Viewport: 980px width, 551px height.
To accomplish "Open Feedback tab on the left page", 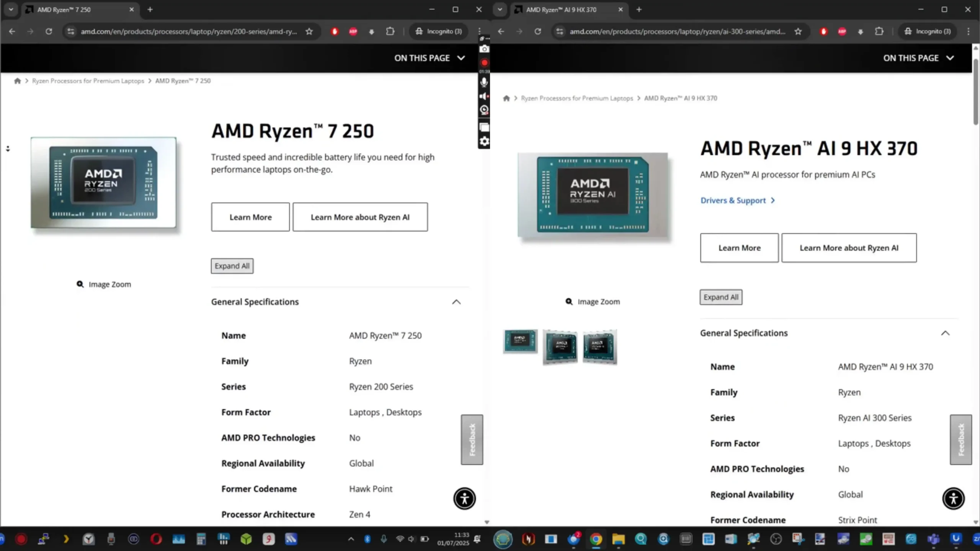I will 472,440.
